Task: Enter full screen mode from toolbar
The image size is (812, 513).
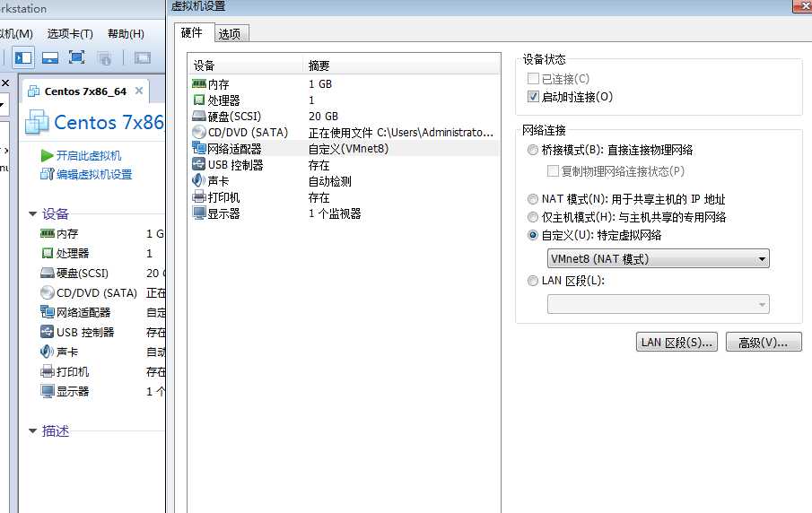Action: coord(76,57)
